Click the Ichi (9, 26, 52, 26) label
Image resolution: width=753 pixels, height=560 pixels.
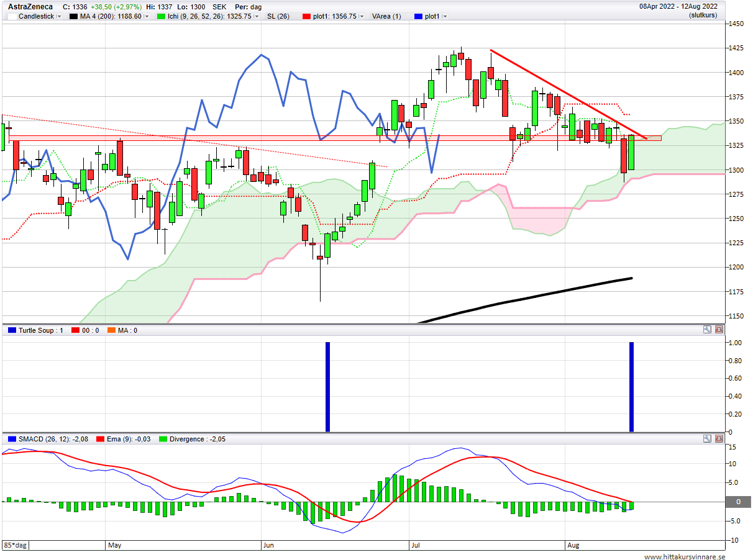209,17
